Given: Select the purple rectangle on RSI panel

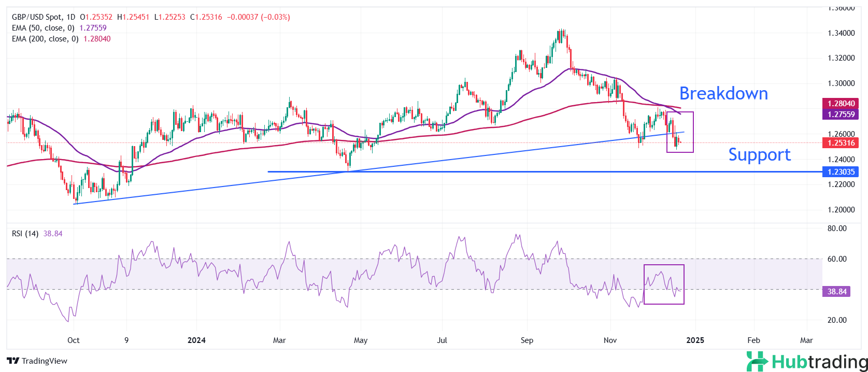Looking at the screenshot, I should tap(664, 265).
